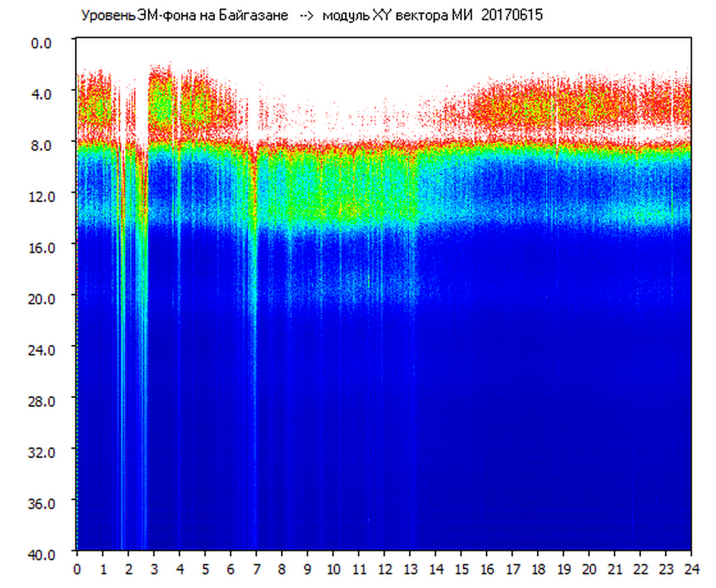This screenshot has width=716, height=588.
Task: Pick the hour 10 label on the time axis
Action: 333,569
